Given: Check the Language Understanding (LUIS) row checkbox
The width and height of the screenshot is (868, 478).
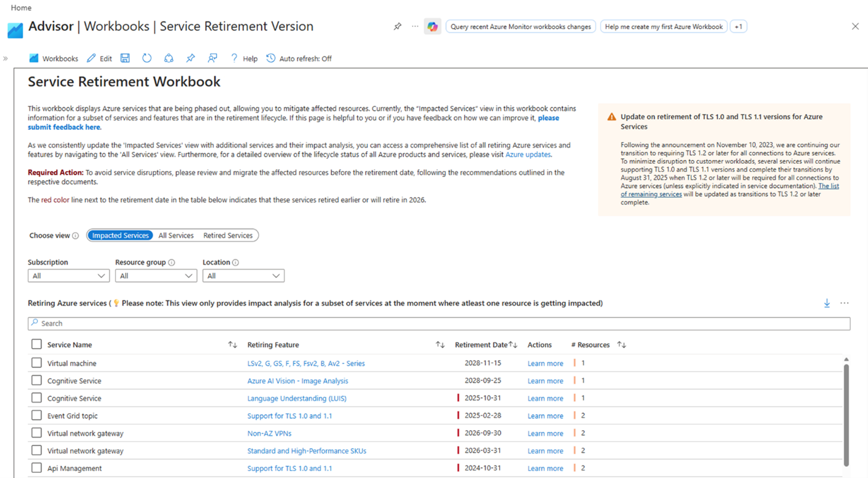Looking at the screenshot, I should tap(36, 398).
